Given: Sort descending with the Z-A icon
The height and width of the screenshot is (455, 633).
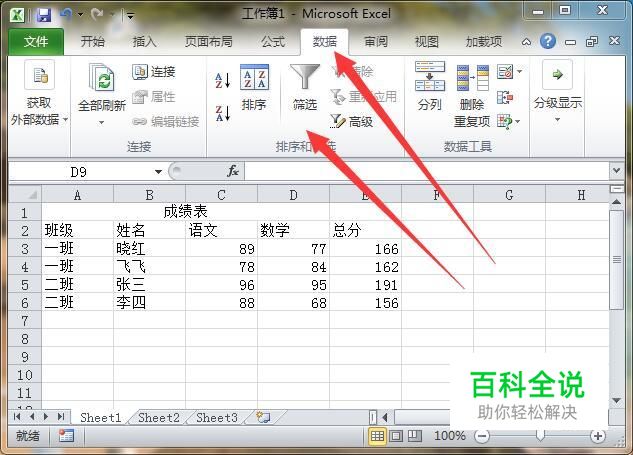Looking at the screenshot, I should (x=222, y=113).
